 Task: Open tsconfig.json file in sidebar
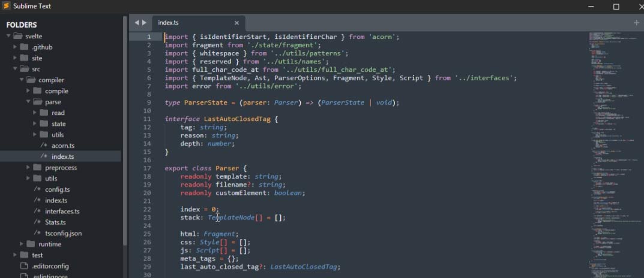(x=63, y=233)
